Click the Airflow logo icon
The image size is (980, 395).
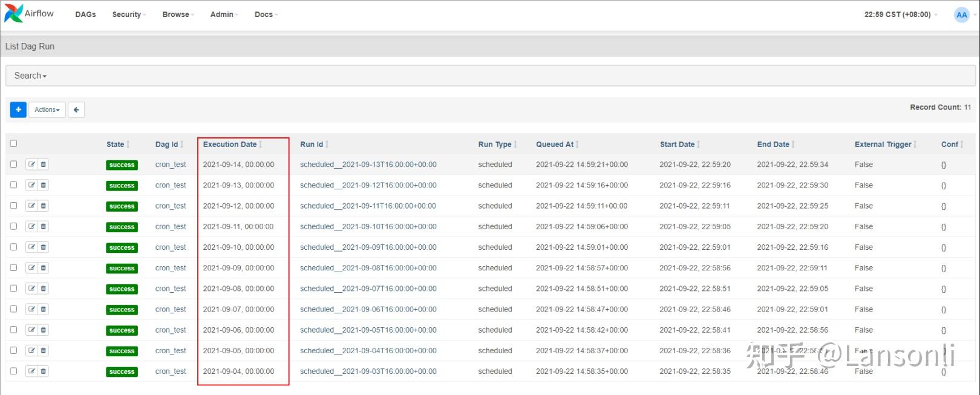click(13, 13)
